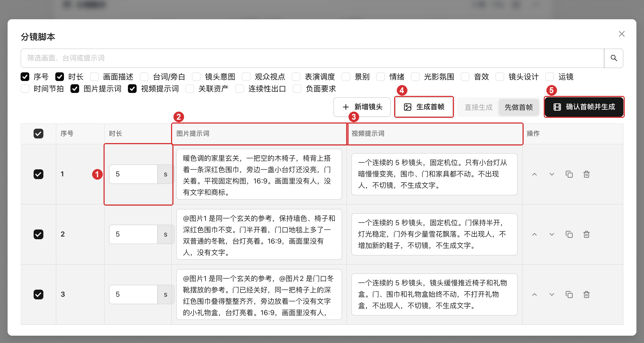Enable the 光影氛围 column checkbox

click(415, 77)
